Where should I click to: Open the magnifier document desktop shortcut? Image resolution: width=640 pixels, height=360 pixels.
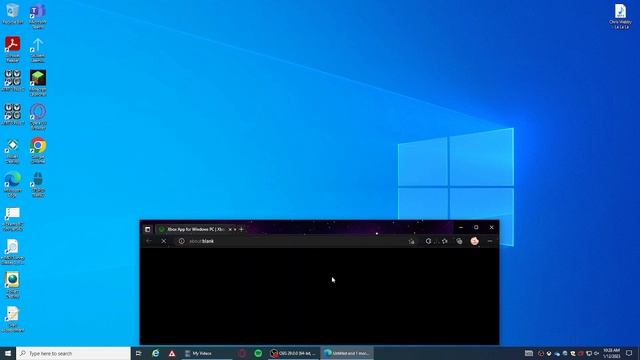pos(13,251)
